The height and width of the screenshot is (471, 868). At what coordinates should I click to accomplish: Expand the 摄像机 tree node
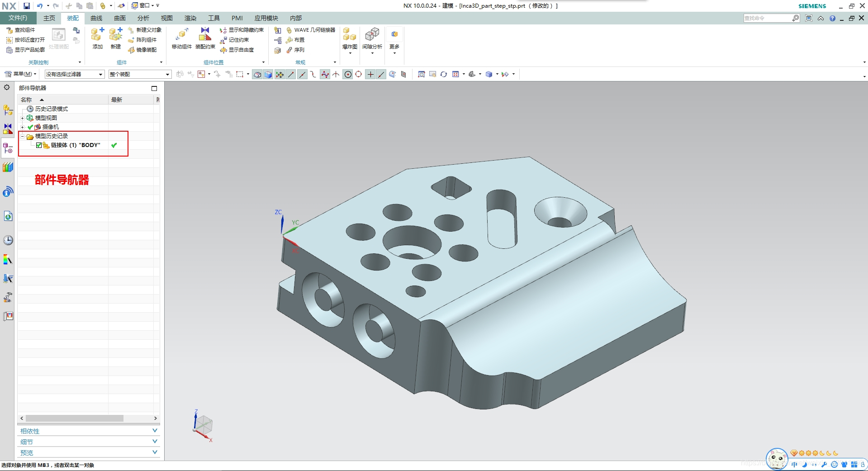point(22,127)
